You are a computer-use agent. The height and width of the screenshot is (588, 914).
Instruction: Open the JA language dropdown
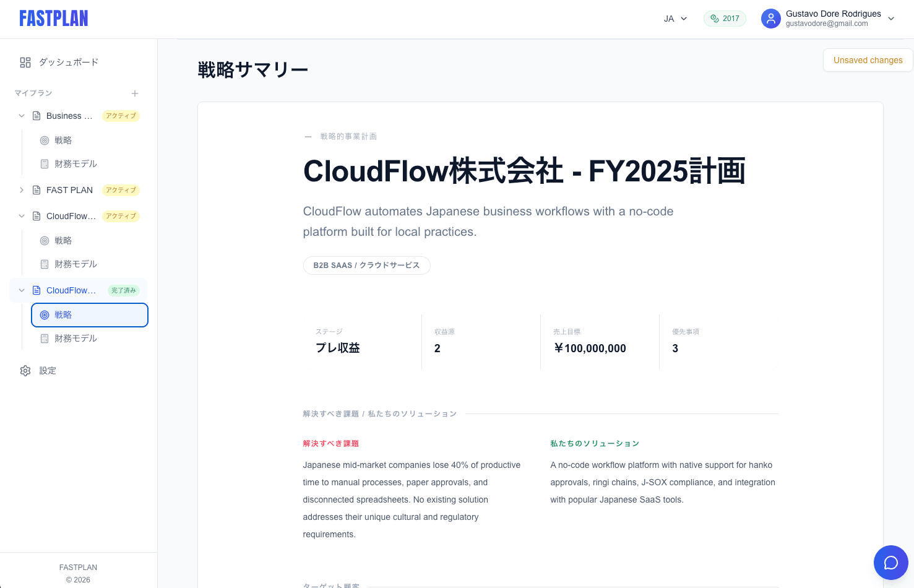point(676,19)
